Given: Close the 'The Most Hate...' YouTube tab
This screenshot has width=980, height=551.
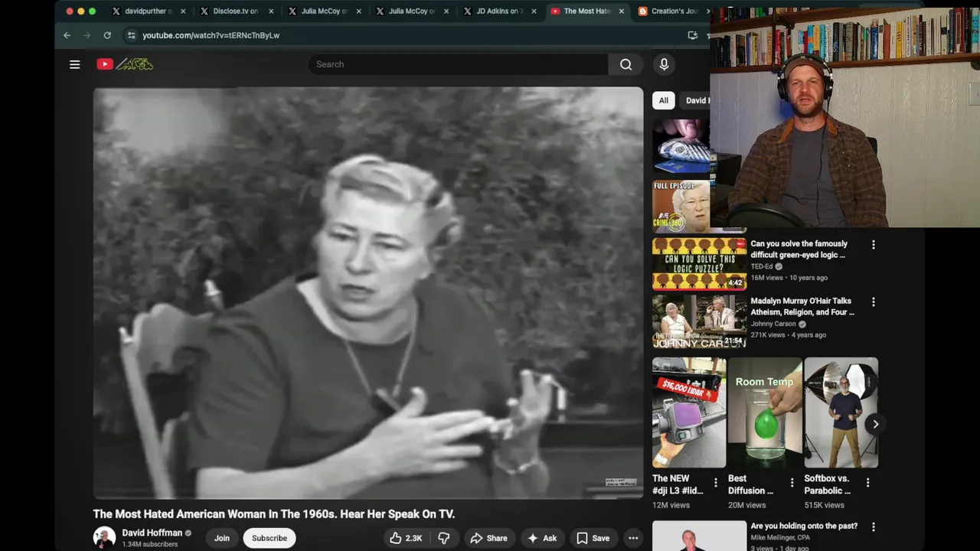Looking at the screenshot, I should pyautogui.click(x=621, y=11).
